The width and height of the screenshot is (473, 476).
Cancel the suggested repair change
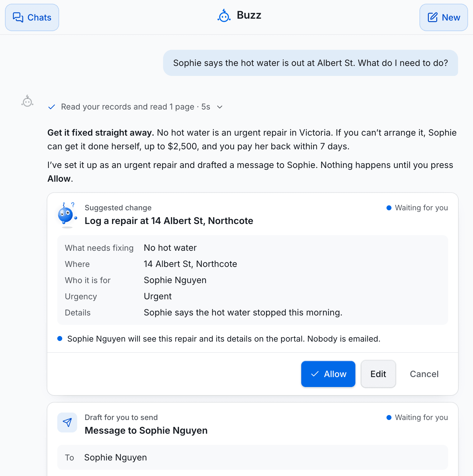pyautogui.click(x=424, y=374)
